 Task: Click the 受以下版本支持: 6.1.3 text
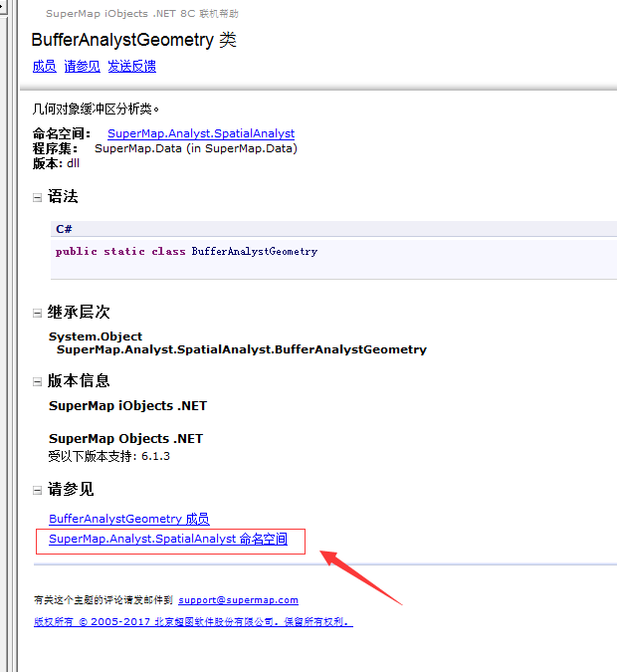[x=109, y=456]
